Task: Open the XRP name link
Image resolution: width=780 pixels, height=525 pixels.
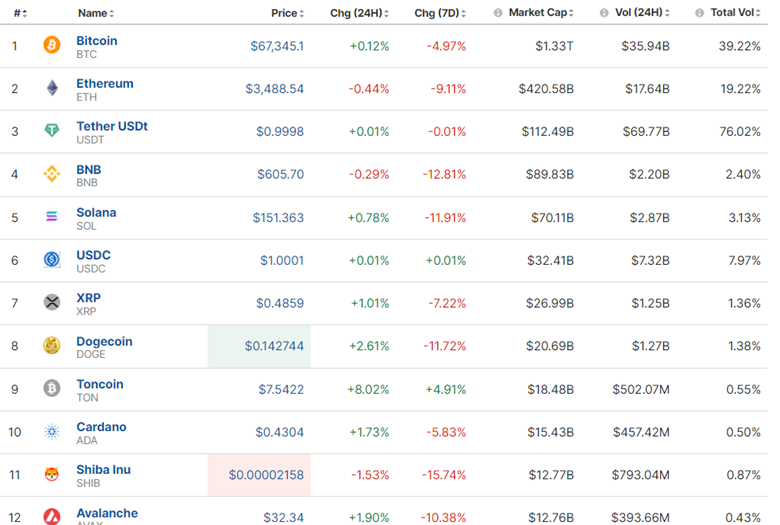Action: tap(89, 298)
